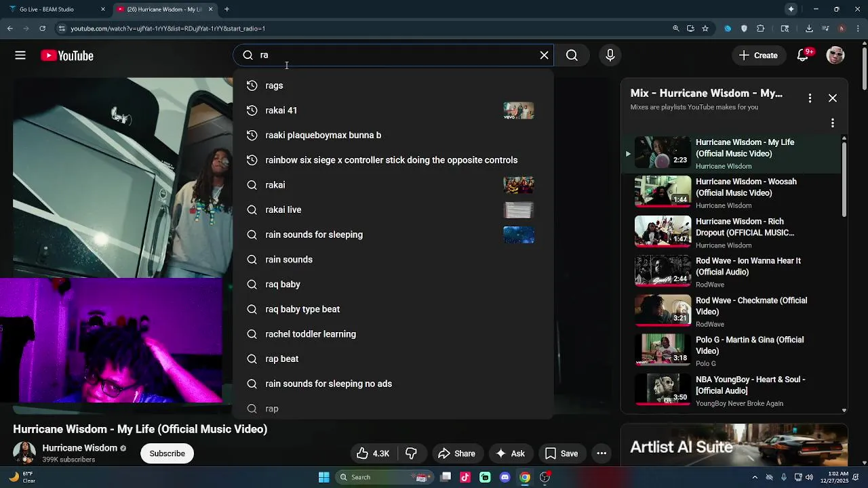Open the browser zoom indicator

[x=676, y=28]
